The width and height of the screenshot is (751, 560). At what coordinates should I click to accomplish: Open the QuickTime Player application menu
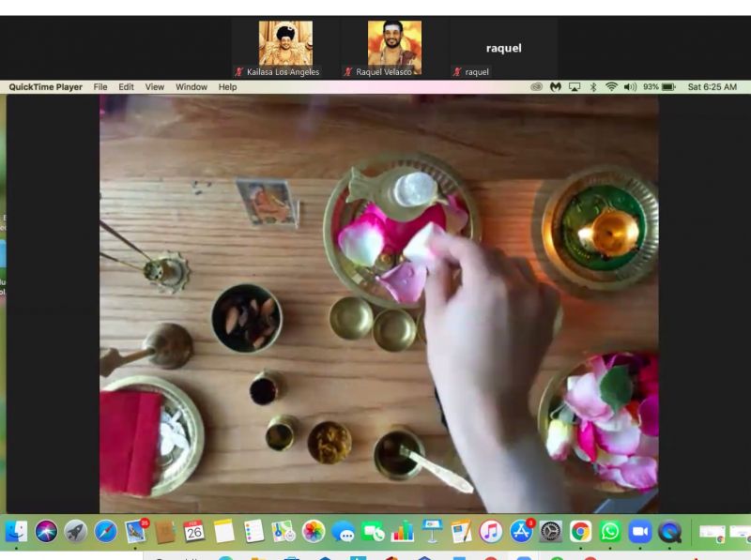click(45, 87)
